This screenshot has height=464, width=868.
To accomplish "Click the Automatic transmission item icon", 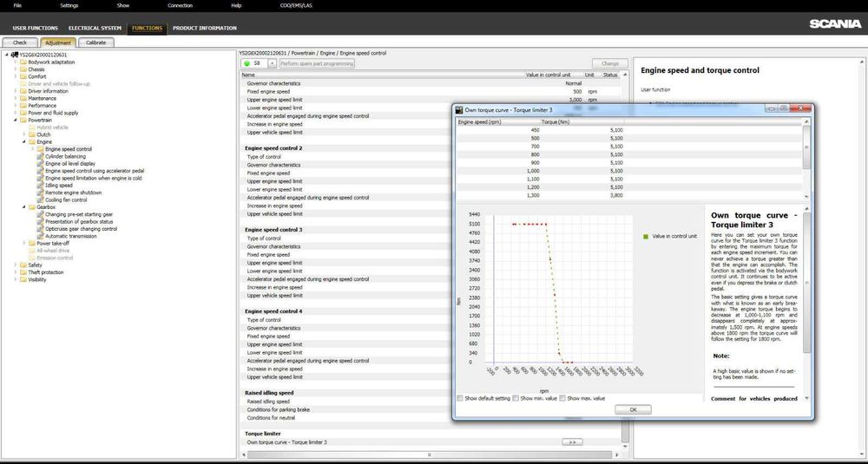I will pos(40,236).
